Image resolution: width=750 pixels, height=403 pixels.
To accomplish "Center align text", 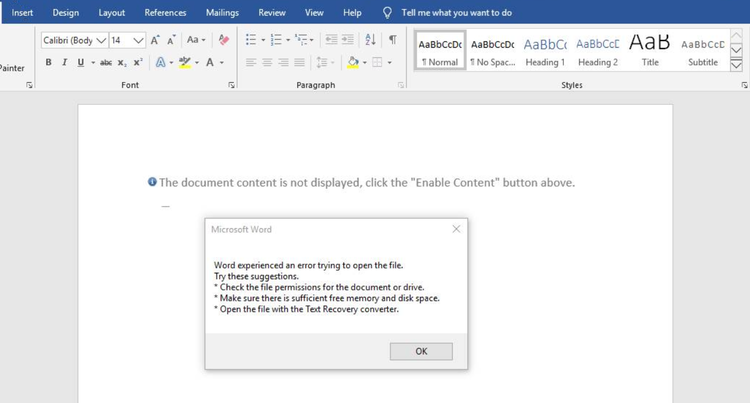I will 267,62.
